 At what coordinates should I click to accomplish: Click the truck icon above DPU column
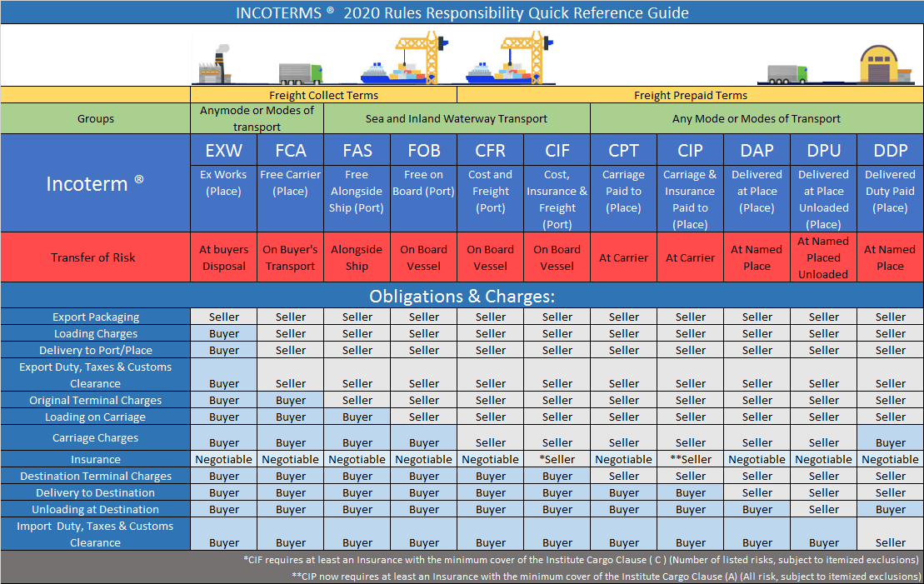[787, 75]
